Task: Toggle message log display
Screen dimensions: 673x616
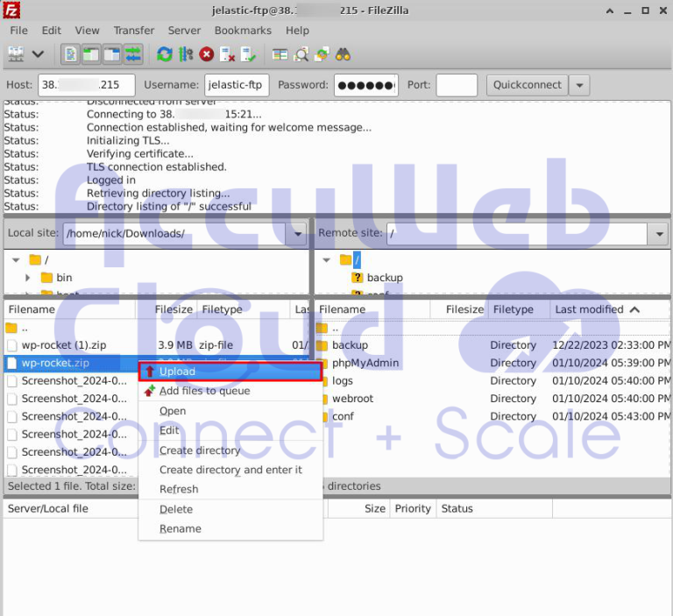Action: (x=71, y=54)
